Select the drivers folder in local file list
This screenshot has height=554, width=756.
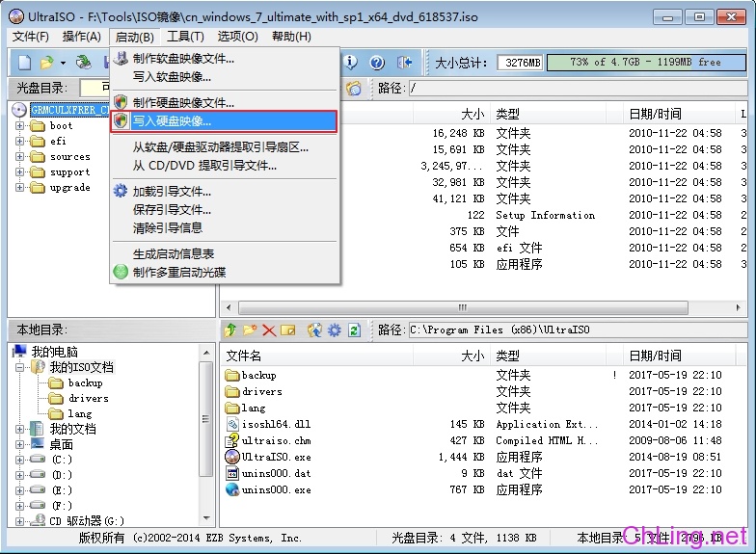click(x=484, y=391)
